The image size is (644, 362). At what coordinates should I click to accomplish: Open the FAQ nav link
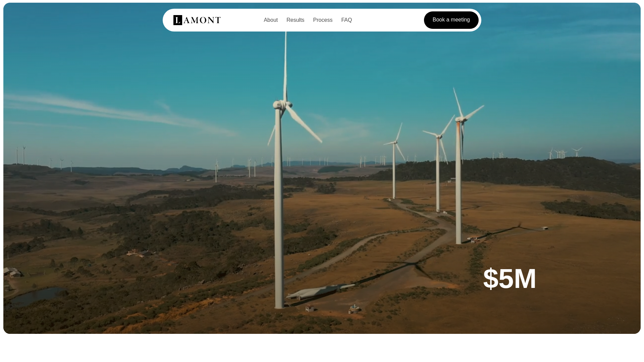coord(346,20)
